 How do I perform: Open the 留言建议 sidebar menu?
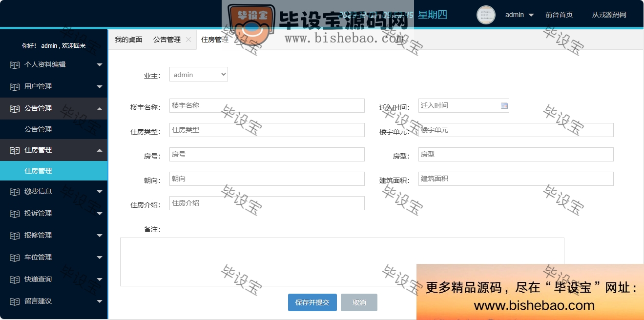(x=54, y=301)
